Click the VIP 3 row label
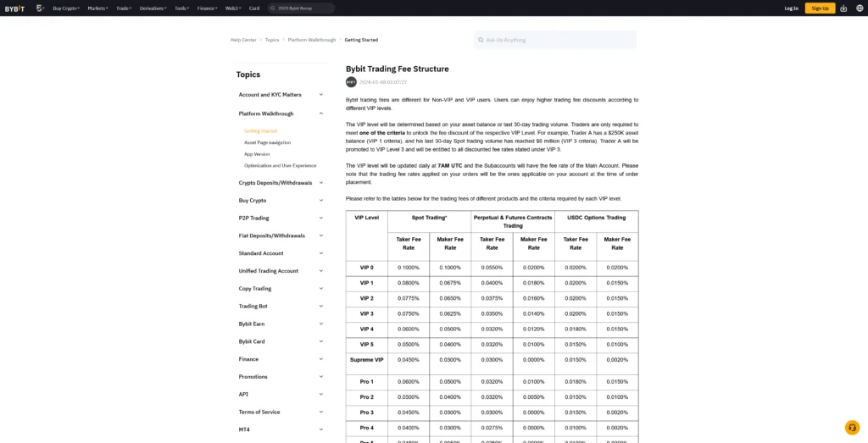868x443 pixels. 366,313
